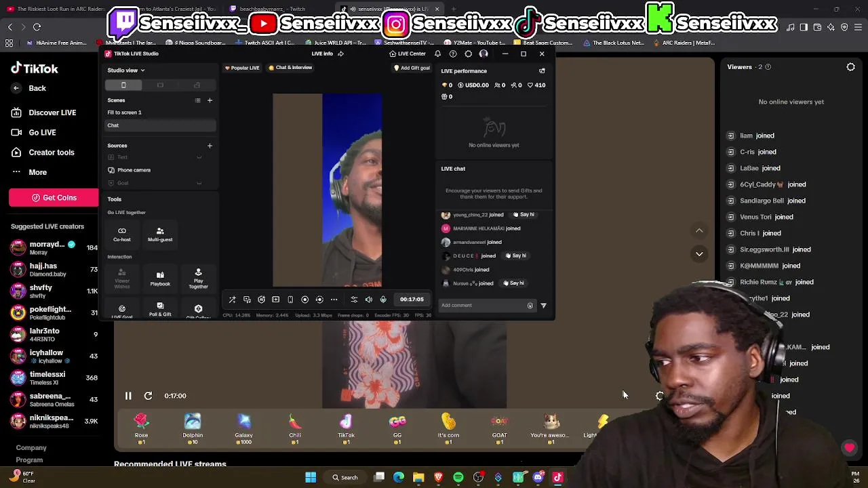
Task: Open Viewers panel settings icon
Action: coord(851,67)
